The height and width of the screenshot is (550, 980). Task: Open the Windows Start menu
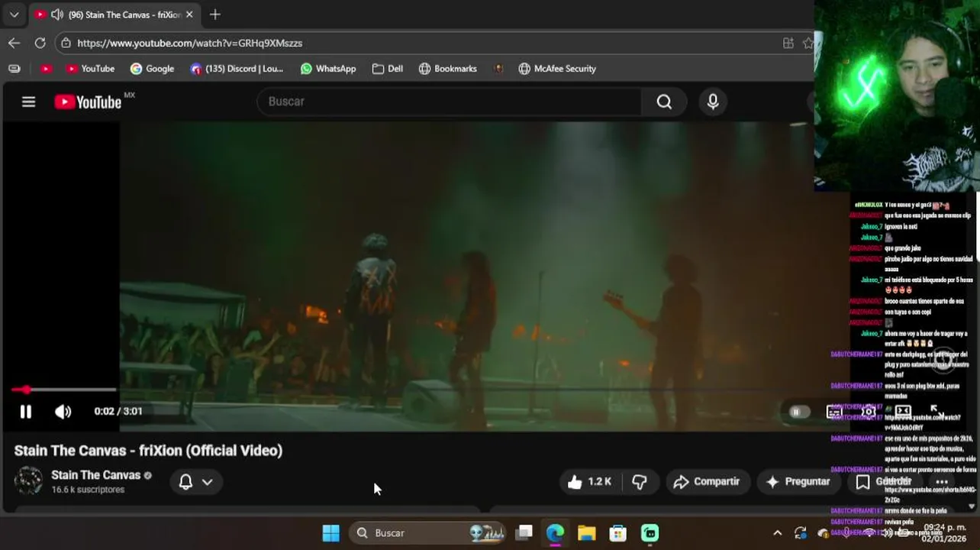coord(330,533)
